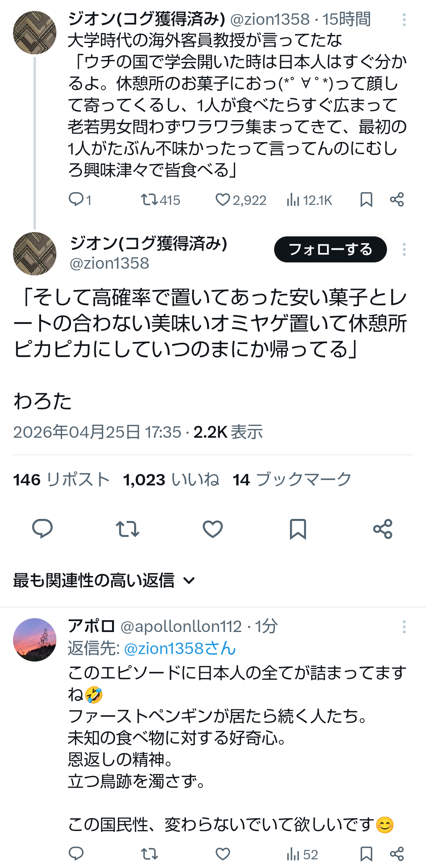Open more options next to フォローする button
Screen dimensions: 426x868
point(404,249)
